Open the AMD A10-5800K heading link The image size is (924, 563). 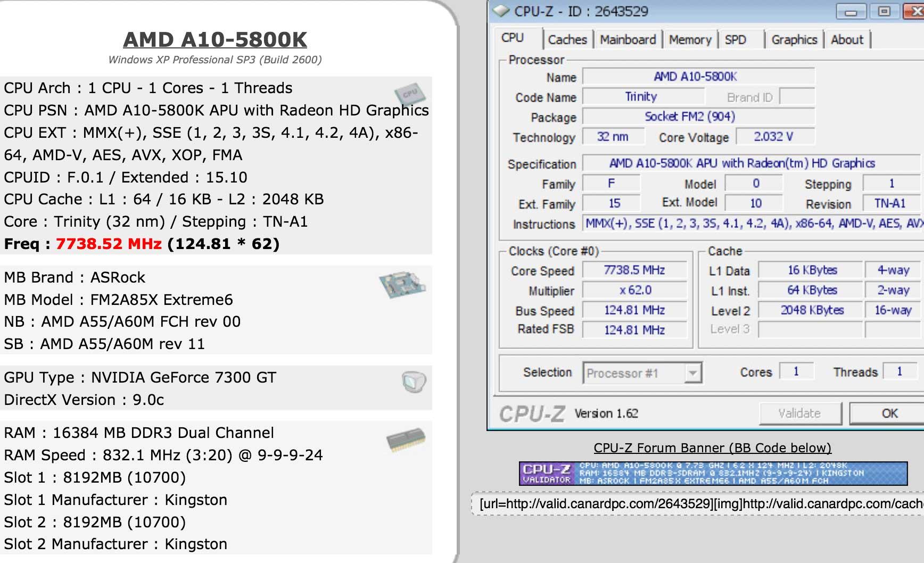(x=215, y=39)
